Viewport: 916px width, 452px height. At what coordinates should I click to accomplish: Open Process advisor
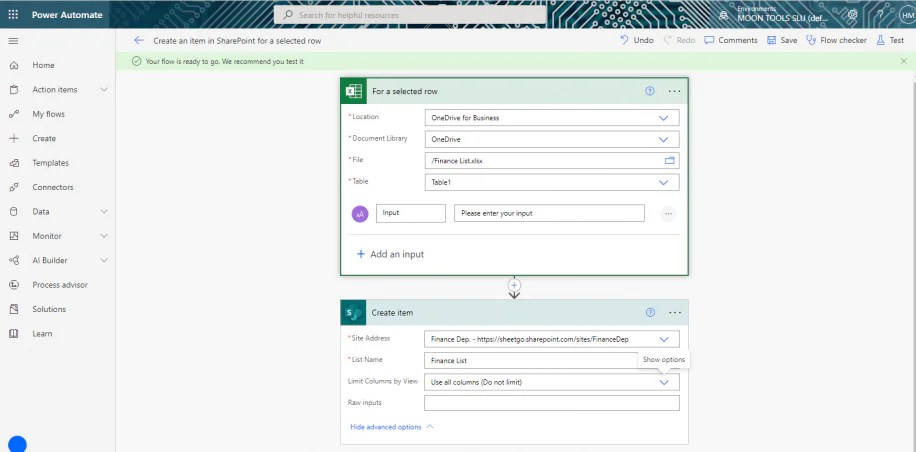pos(60,285)
